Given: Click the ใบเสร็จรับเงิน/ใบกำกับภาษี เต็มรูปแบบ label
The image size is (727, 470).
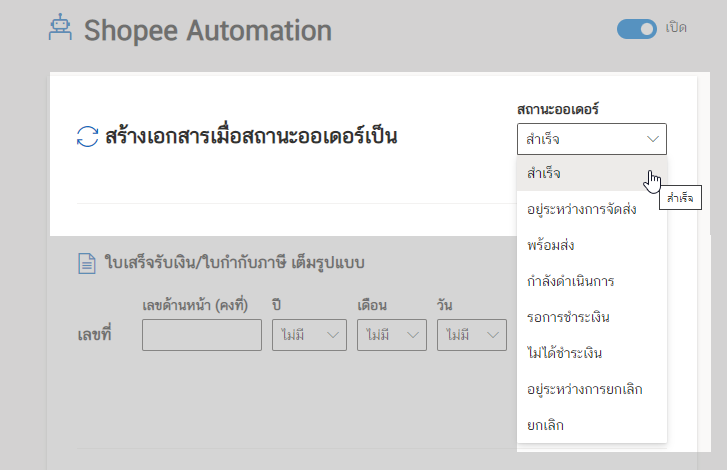Looking at the screenshot, I should click(234, 263).
